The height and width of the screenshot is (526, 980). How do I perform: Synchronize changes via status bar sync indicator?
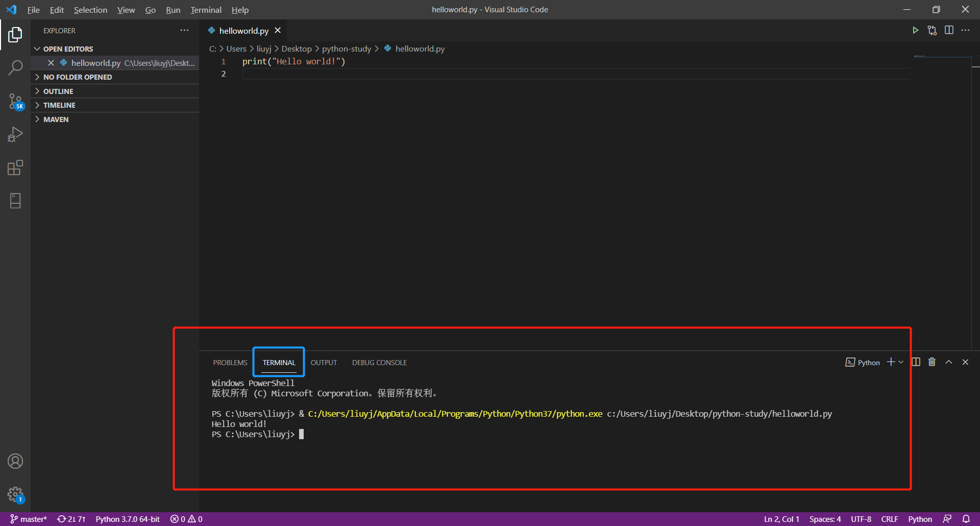[x=71, y=519]
